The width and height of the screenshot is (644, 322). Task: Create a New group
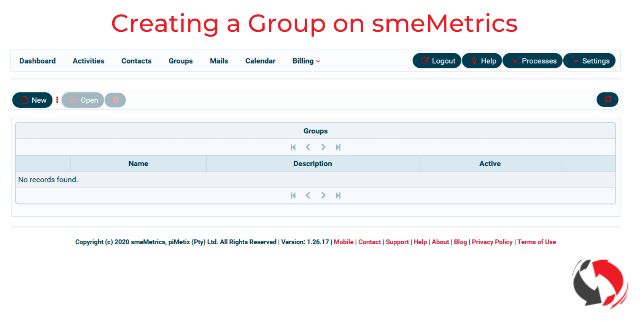point(33,100)
